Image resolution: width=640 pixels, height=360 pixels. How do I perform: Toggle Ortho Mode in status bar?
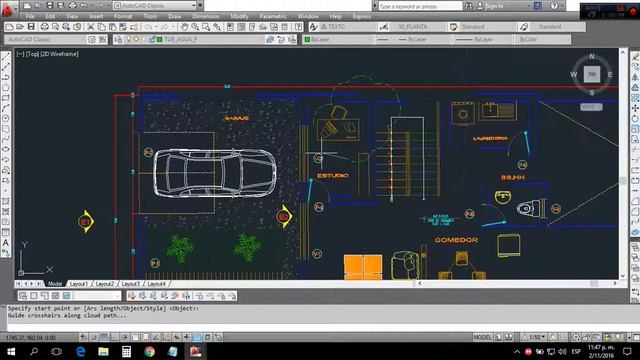coord(114,337)
